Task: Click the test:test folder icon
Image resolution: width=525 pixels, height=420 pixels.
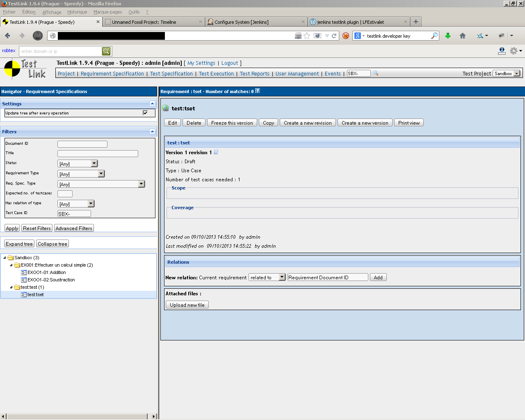Action: (x=17, y=287)
